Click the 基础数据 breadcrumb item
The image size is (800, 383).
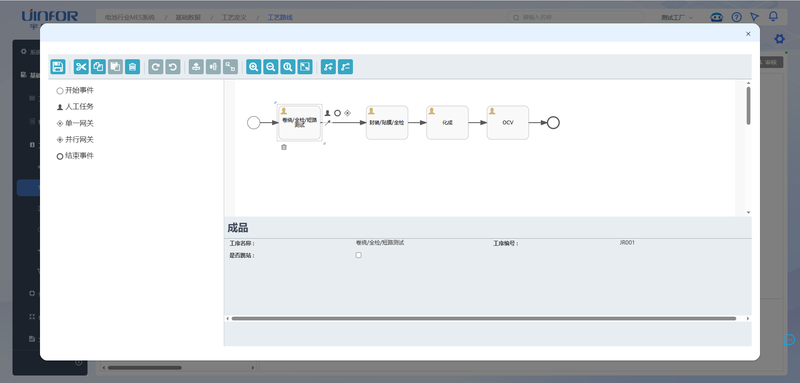point(188,17)
